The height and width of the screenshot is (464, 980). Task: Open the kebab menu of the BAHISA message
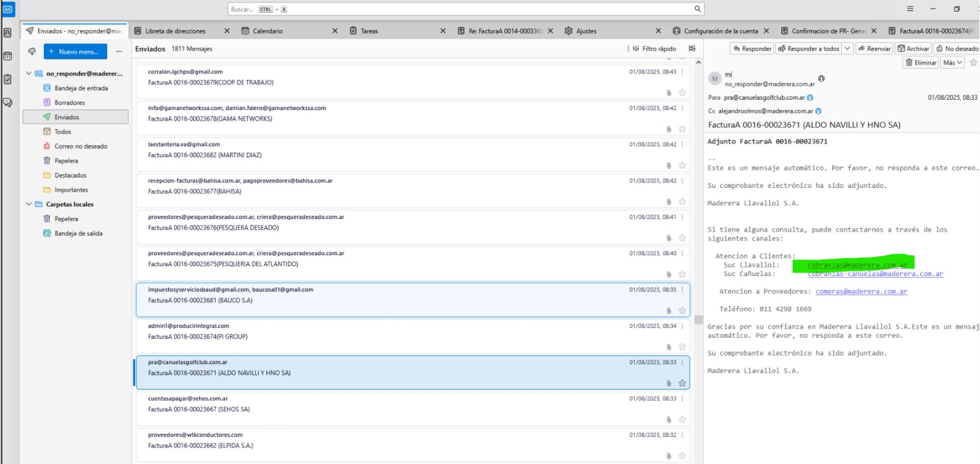682,181
